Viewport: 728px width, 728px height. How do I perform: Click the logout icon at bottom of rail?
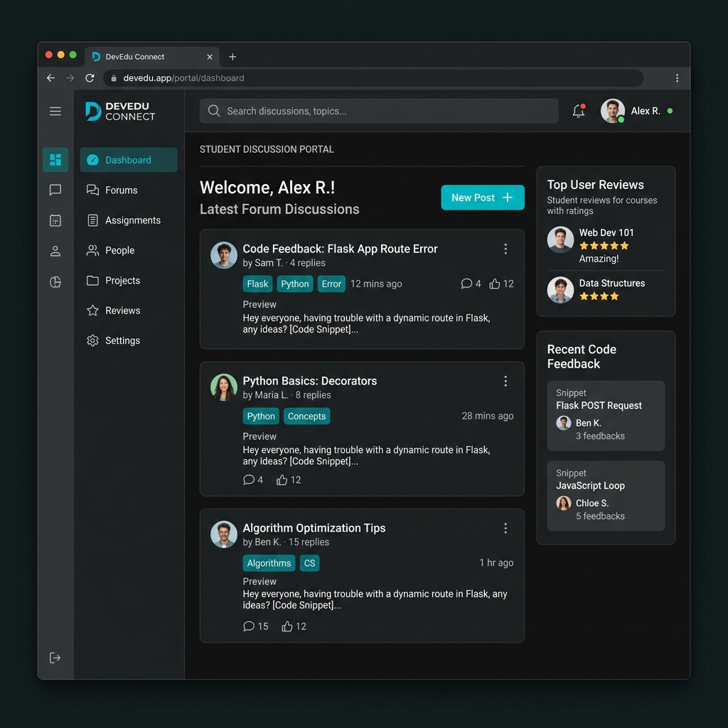click(55, 658)
